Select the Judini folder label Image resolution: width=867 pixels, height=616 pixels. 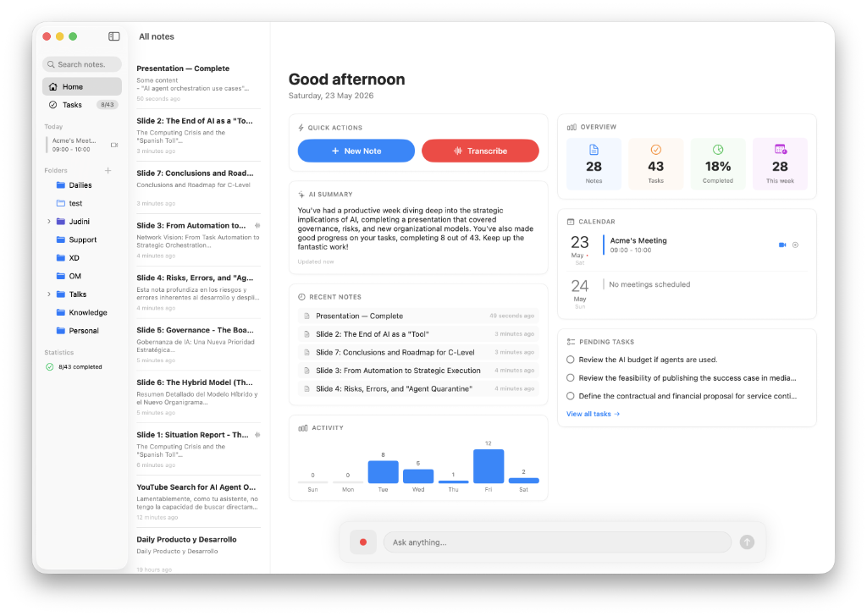(x=79, y=222)
